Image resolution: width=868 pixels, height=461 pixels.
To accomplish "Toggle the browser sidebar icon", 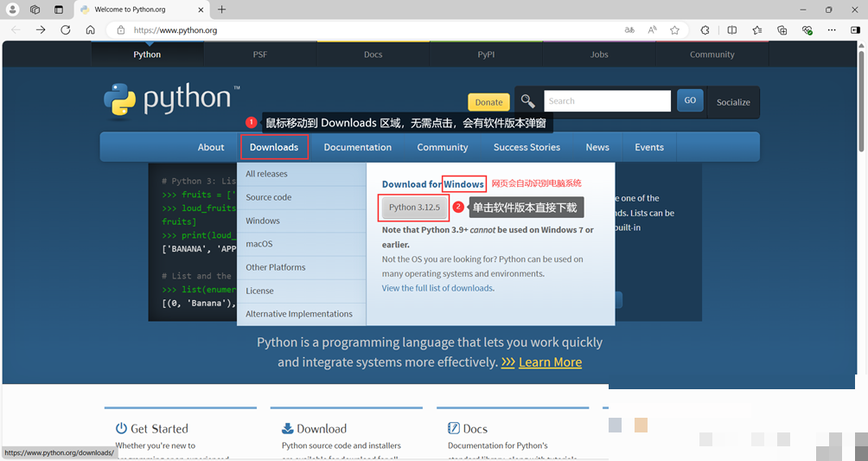I will 855,30.
